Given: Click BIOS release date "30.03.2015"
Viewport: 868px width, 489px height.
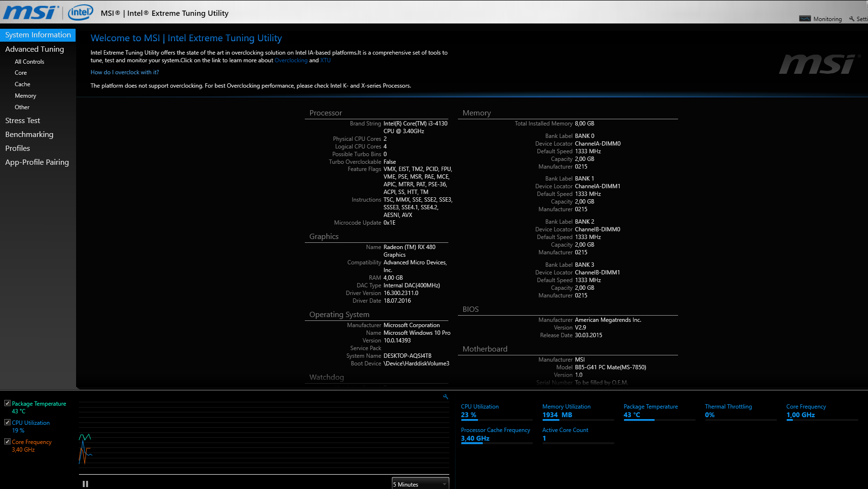Looking at the screenshot, I should [589, 335].
